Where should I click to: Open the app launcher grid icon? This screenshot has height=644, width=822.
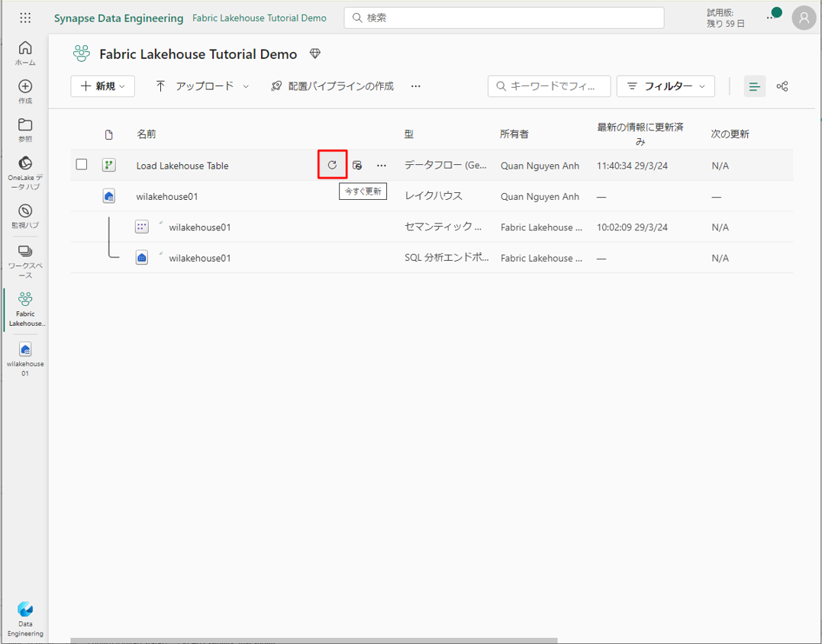[x=25, y=18]
